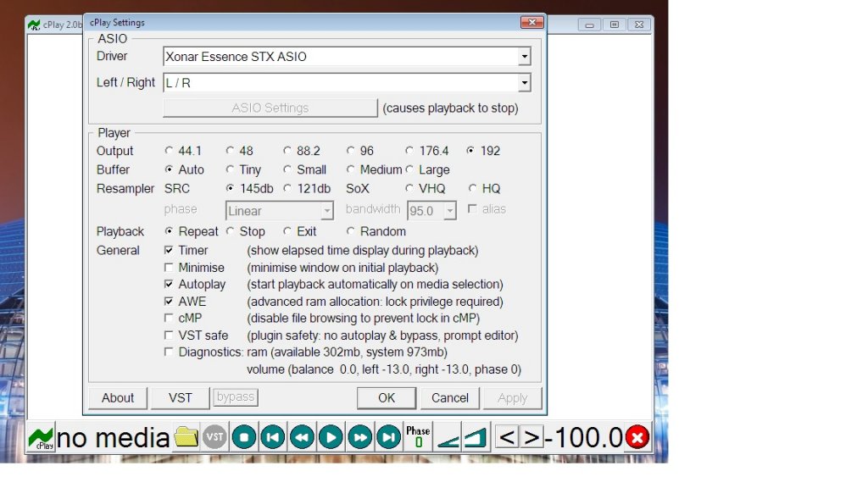Skip to the next track
Viewport: 868px width, 488px height.
(x=388, y=437)
